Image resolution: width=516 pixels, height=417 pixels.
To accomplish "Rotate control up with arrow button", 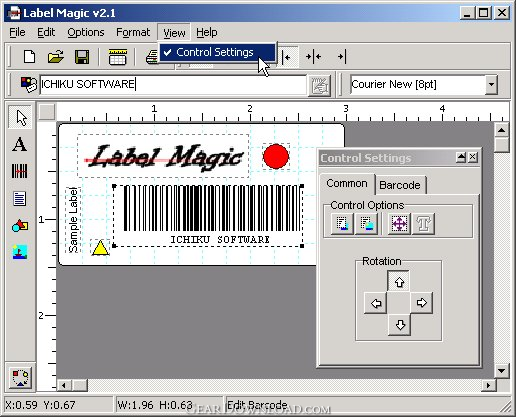I will (x=399, y=281).
